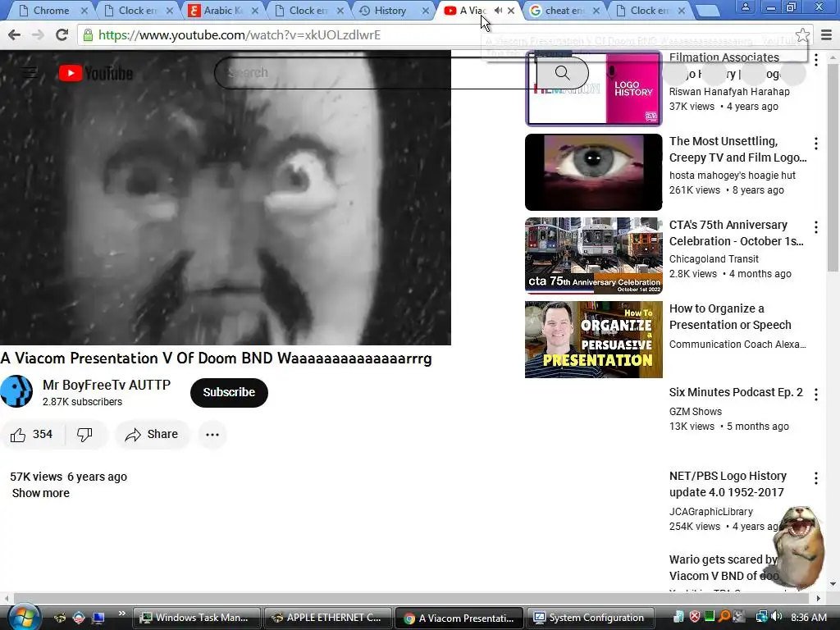Open 'Wario gets scared by Viacom V' title
Viewport: 840px width, 630px height.
tap(724, 568)
